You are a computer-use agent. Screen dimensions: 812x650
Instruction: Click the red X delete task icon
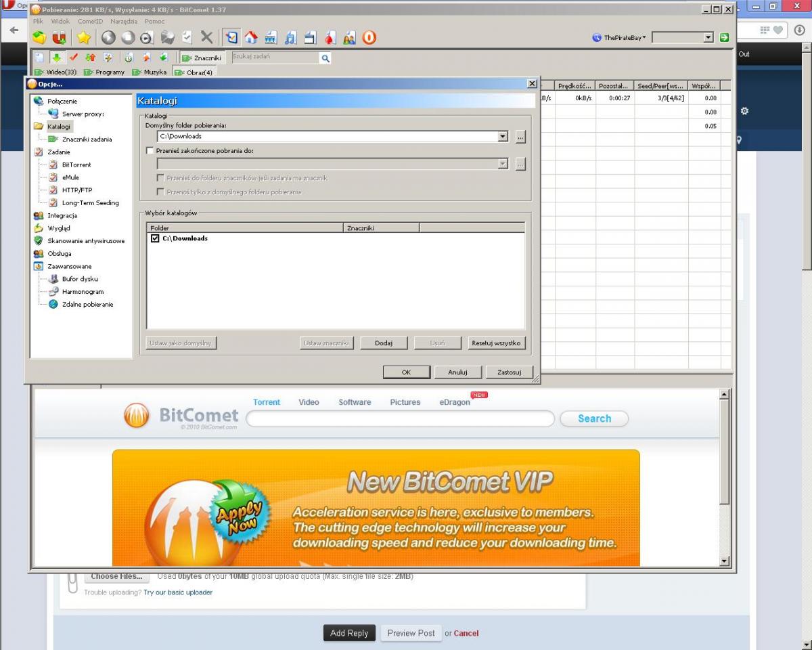[x=206, y=38]
